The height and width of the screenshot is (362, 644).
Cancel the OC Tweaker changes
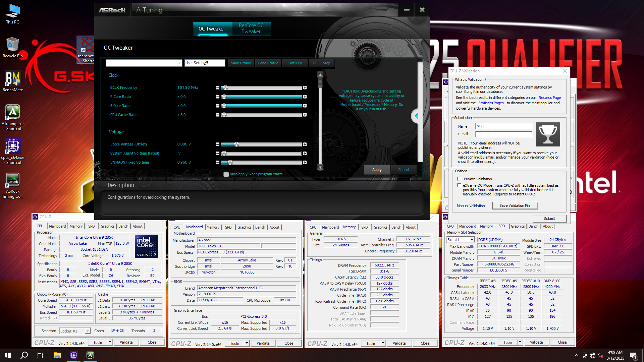[x=404, y=170]
